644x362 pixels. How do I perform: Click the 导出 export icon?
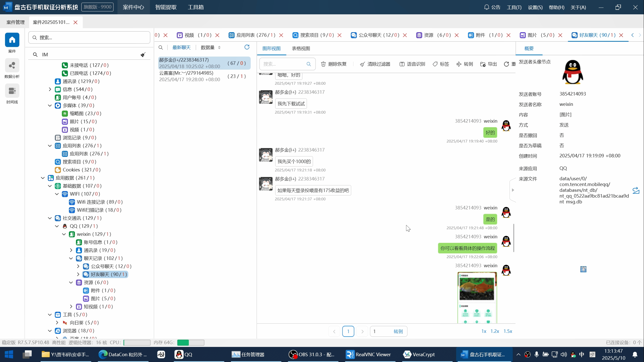click(x=482, y=64)
